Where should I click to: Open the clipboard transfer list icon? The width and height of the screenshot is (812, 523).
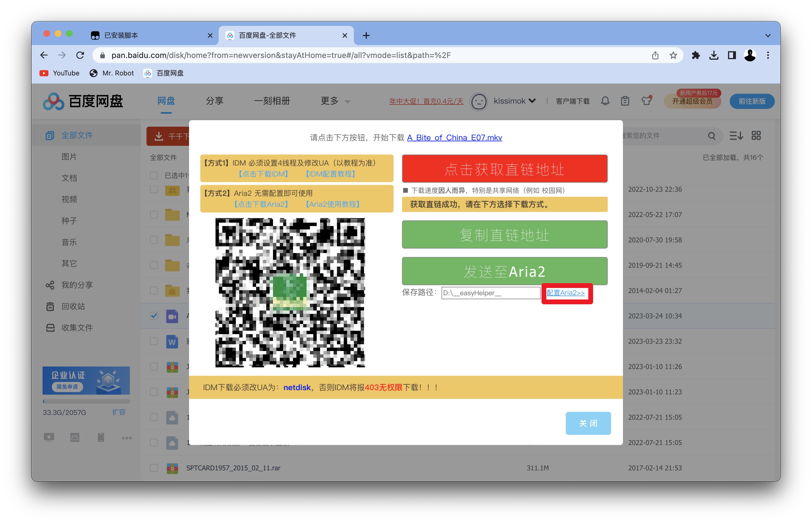click(x=625, y=101)
